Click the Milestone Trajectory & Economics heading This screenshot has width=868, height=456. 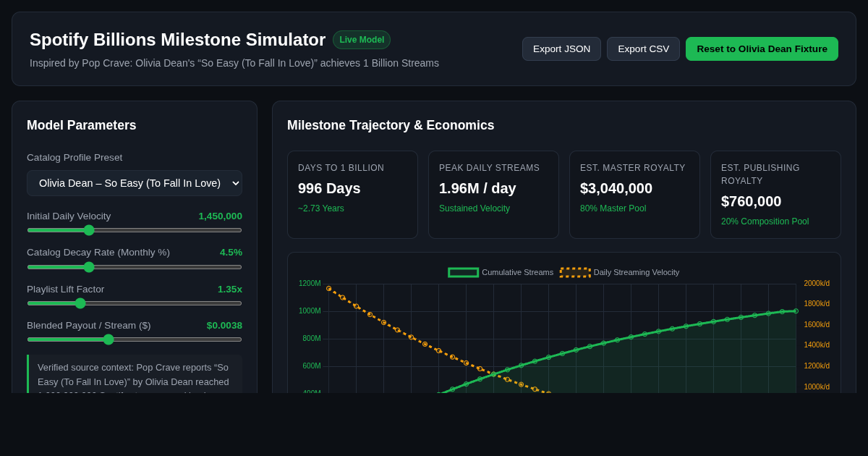[x=391, y=125]
